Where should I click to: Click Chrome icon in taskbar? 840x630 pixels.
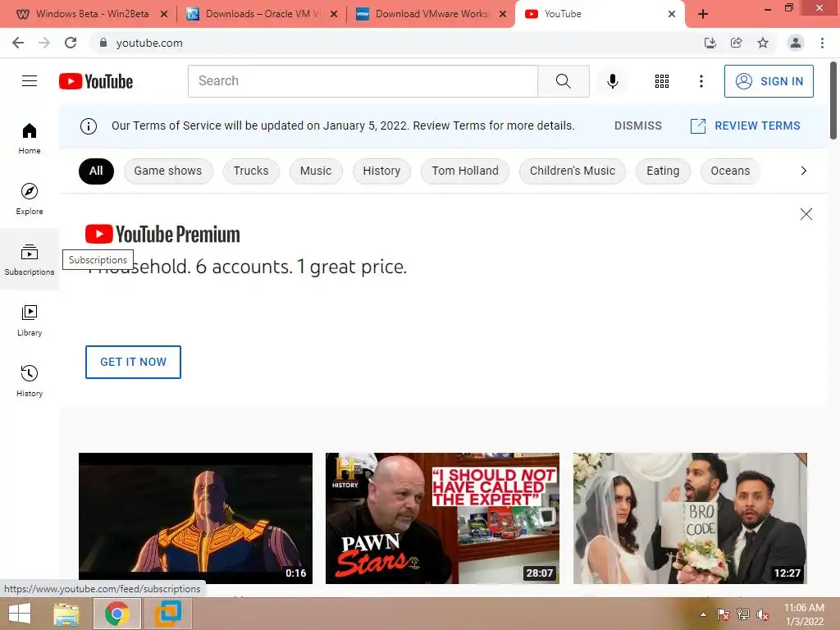(x=116, y=614)
